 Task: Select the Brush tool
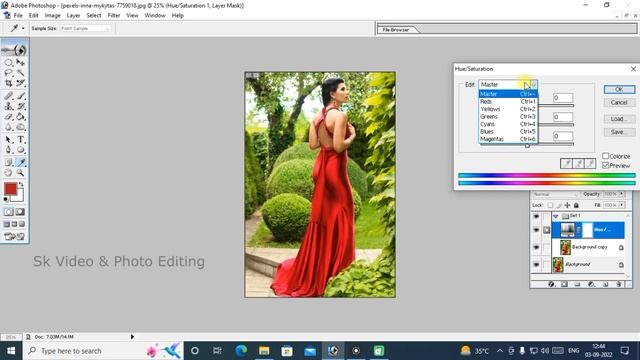coord(20,96)
